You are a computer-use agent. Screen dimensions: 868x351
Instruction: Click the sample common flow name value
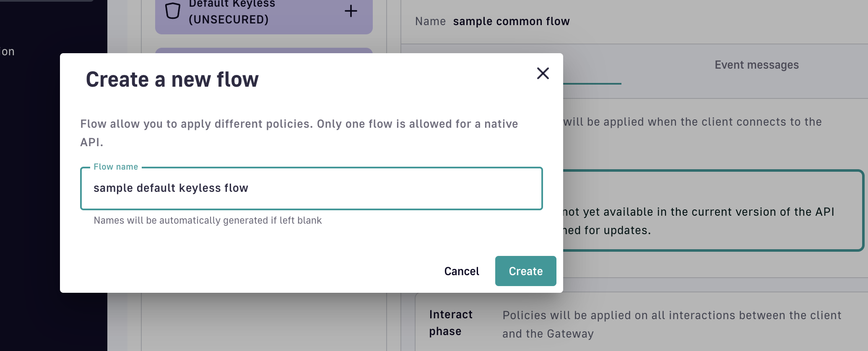tap(511, 21)
